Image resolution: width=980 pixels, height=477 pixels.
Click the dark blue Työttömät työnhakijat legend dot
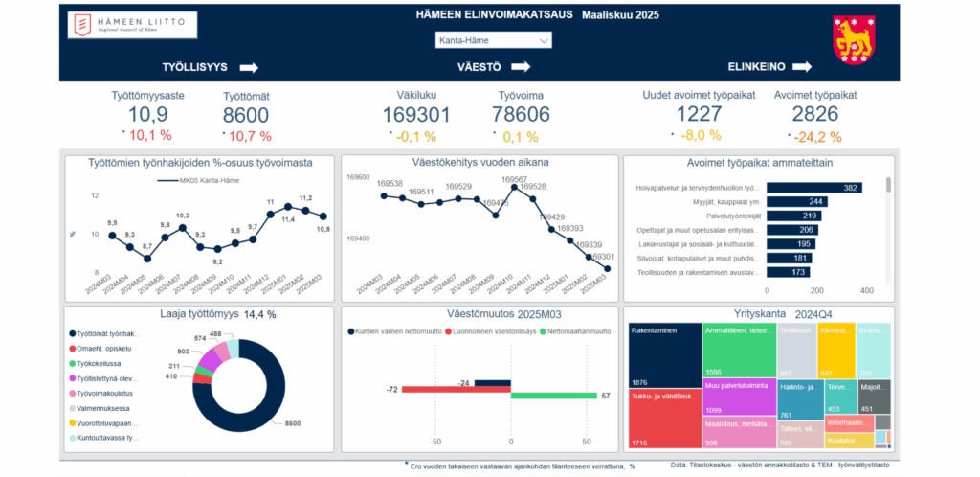pyautogui.click(x=73, y=333)
